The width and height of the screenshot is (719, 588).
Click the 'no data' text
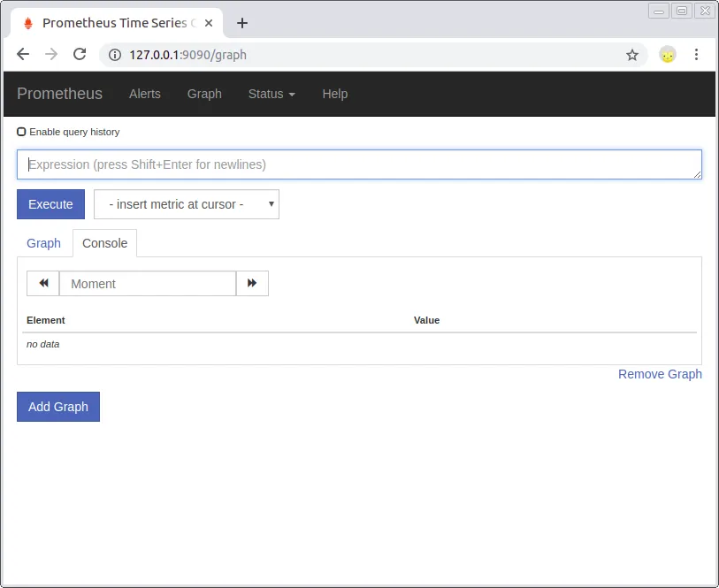coord(43,344)
